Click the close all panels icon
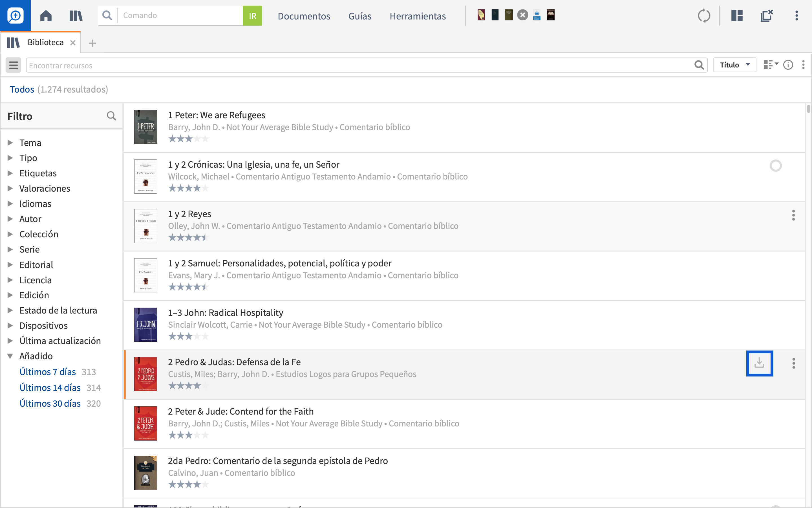The width and height of the screenshot is (812, 508). click(x=767, y=16)
